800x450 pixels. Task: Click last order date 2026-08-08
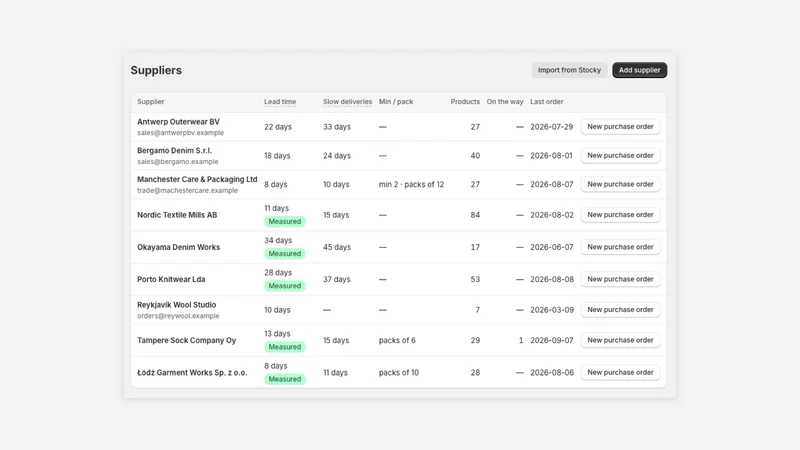coord(552,279)
